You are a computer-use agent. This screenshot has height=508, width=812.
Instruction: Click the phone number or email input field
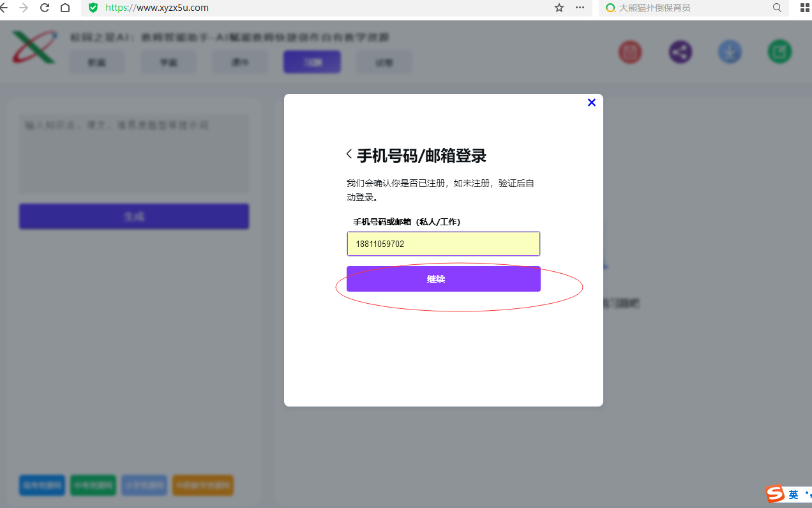click(443, 244)
